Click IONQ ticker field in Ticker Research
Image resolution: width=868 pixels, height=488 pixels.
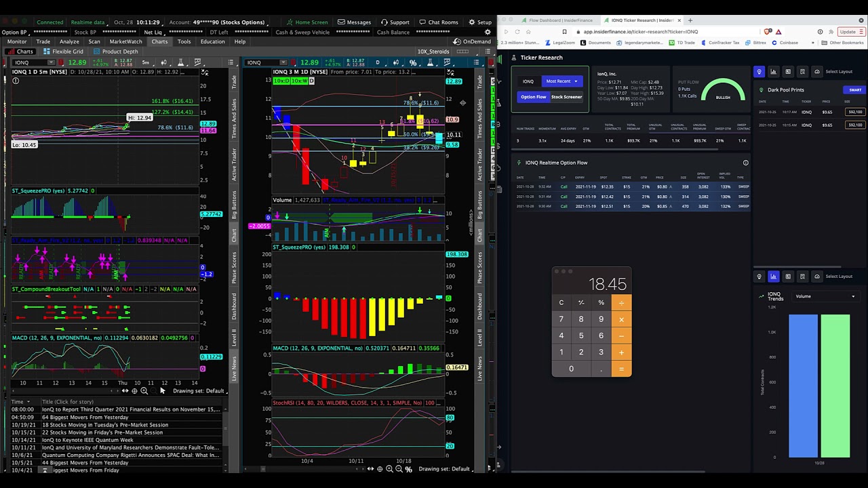click(x=528, y=81)
